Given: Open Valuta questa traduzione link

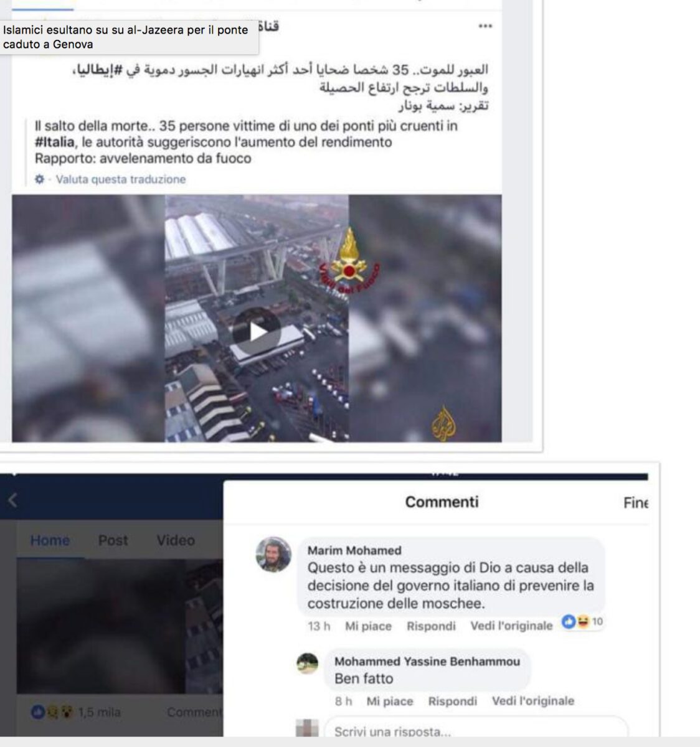Looking at the screenshot, I should point(121,179).
